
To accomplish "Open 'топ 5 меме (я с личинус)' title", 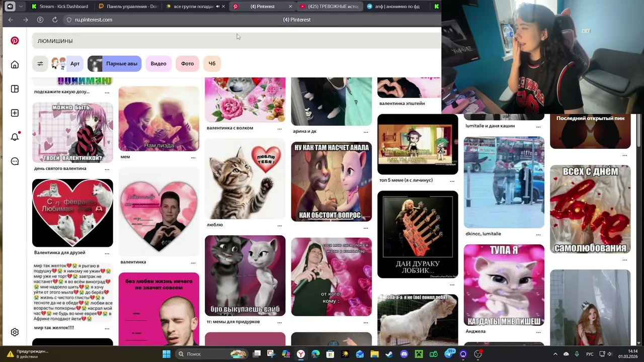I will (x=406, y=180).
